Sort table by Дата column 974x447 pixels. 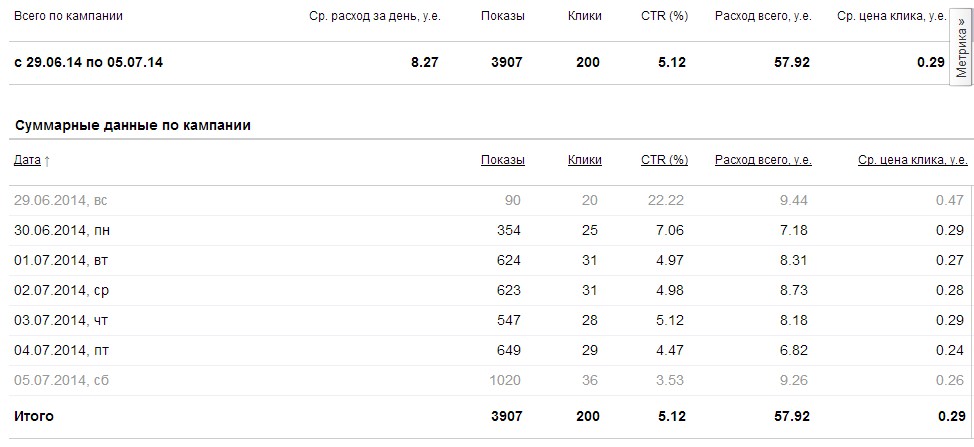click(27, 160)
